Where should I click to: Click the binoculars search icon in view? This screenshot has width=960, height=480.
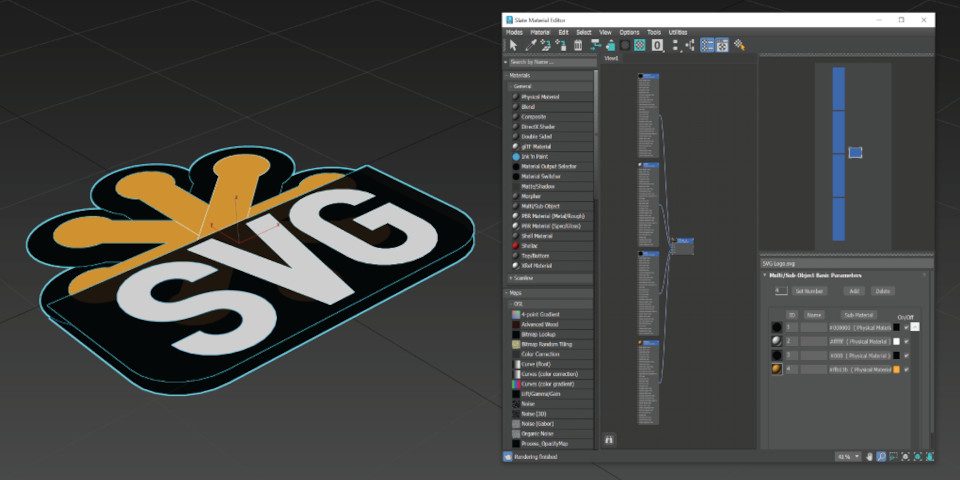(x=609, y=439)
